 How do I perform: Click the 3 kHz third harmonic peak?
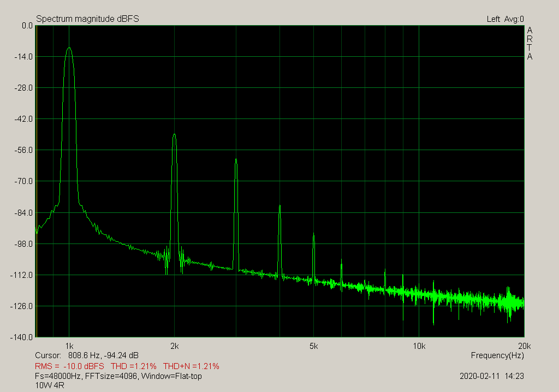click(x=236, y=159)
